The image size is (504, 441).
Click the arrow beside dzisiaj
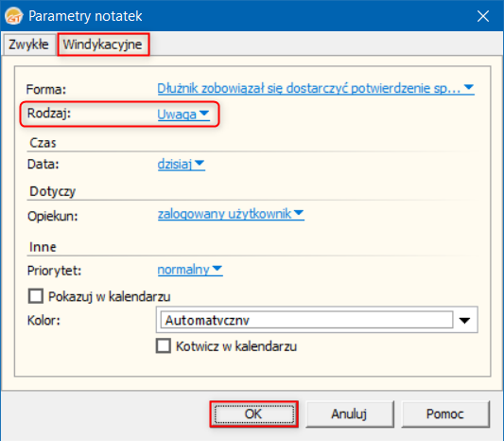200,163
